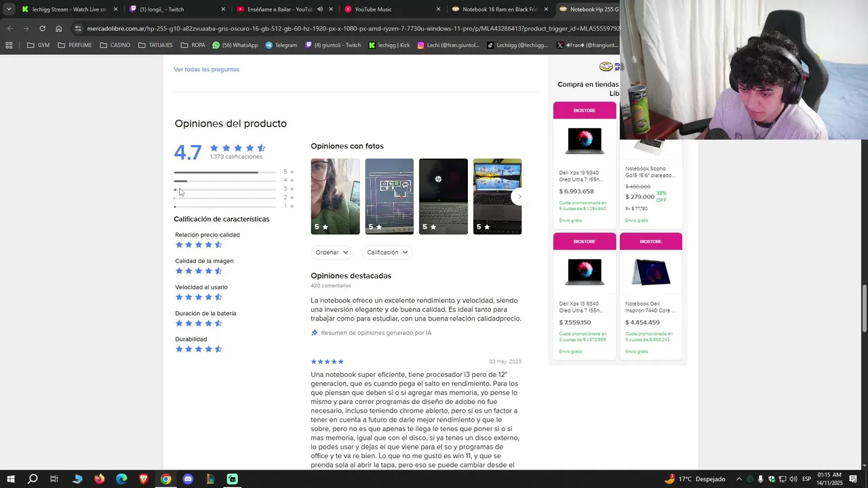Image resolution: width=868 pixels, height=488 pixels.
Task: Open the TATUAJES bookmarks folder
Action: click(155, 45)
